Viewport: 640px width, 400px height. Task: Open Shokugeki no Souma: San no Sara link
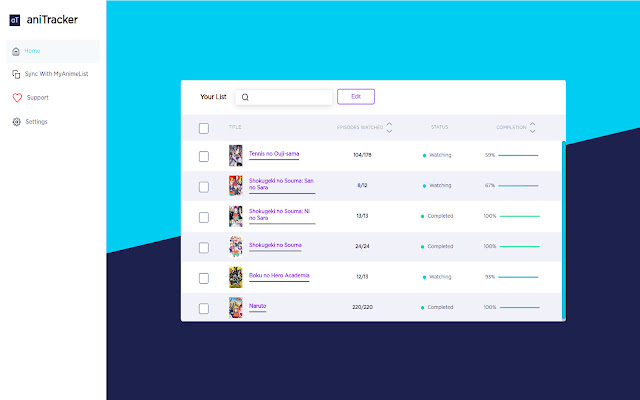282,184
